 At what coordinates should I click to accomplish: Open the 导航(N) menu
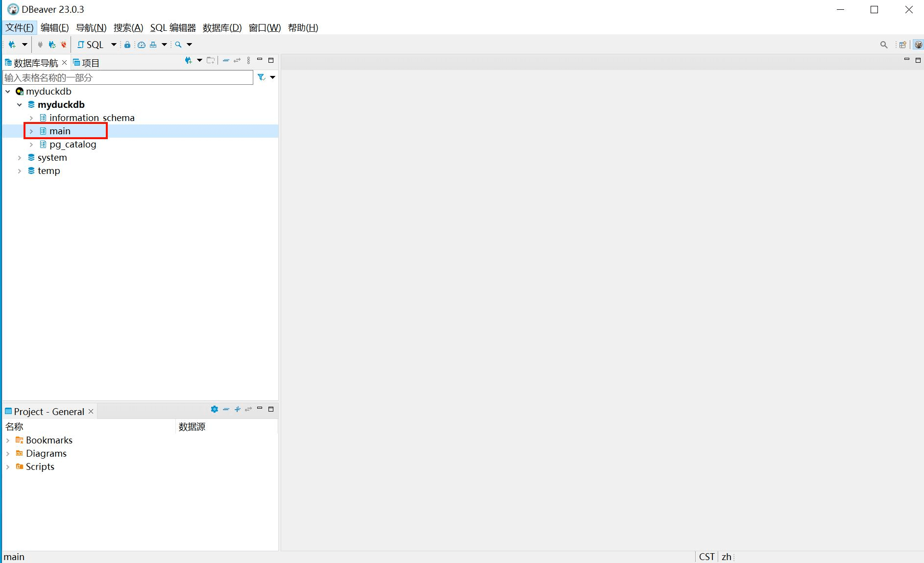click(x=91, y=27)
